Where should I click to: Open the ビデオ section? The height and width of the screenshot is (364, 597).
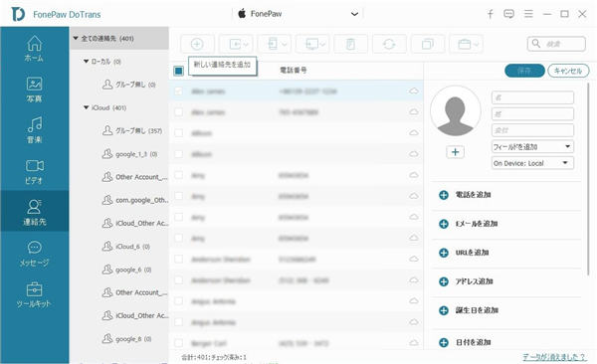34,171
